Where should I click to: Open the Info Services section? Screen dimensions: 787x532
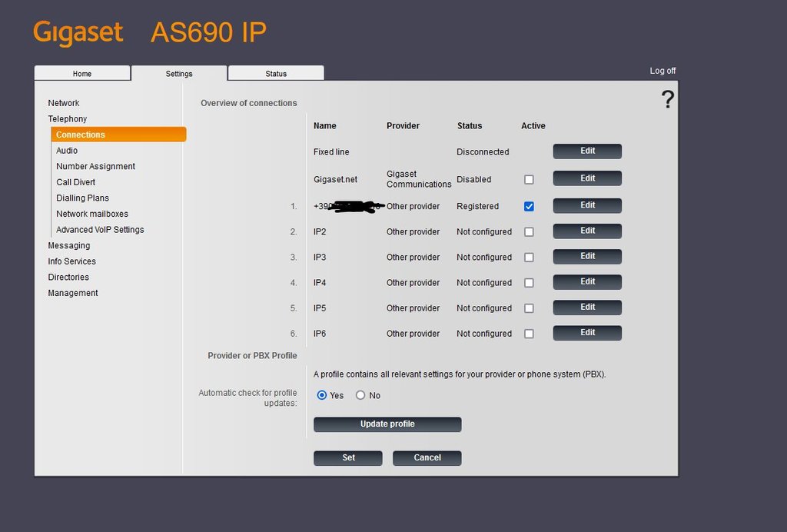click(x=71, y=261)
